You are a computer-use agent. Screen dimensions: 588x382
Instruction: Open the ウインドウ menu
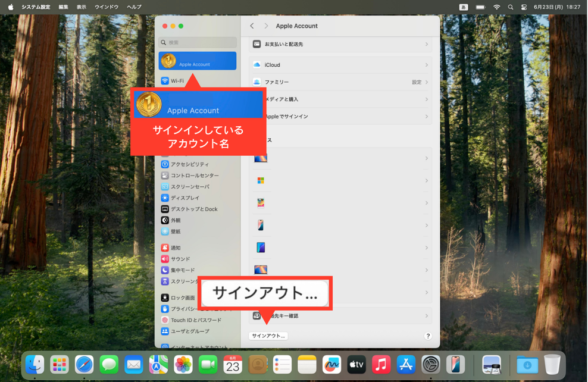click(x=107, y=7)
